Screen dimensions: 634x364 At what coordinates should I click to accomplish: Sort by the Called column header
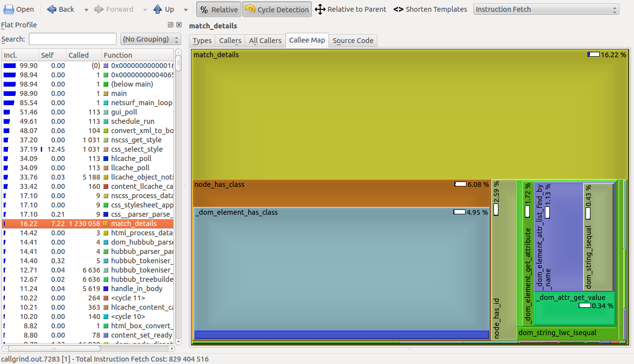point(84,55)
